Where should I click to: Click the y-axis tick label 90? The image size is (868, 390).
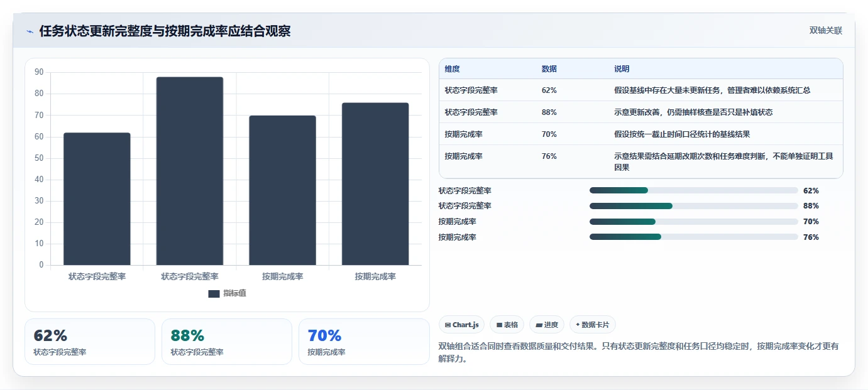39,72
